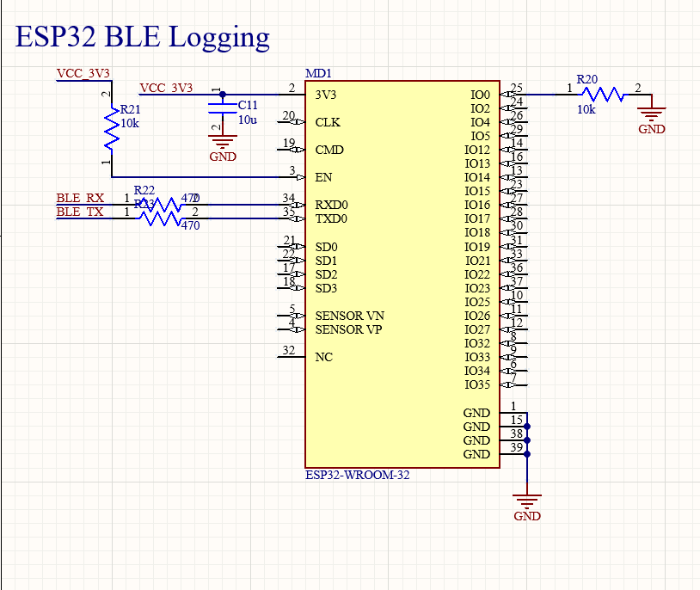Click the "R21" designator label

click(x=131, y=109)
